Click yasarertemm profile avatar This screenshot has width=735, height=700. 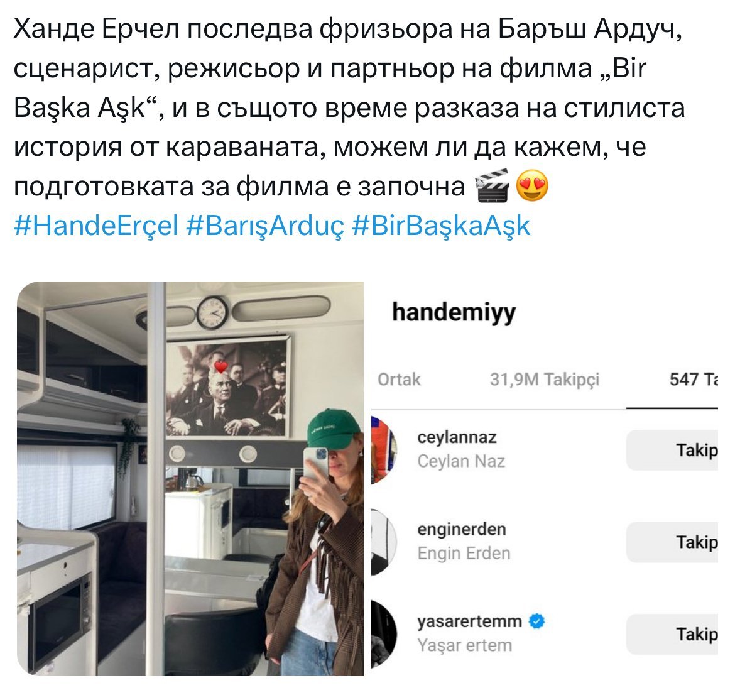(384, 634)
